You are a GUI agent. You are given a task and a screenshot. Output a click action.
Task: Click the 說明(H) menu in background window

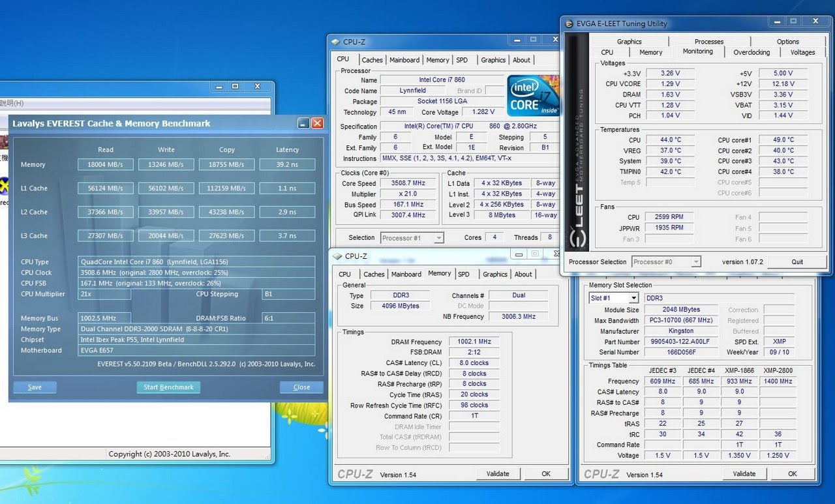(x=12, y=103)
